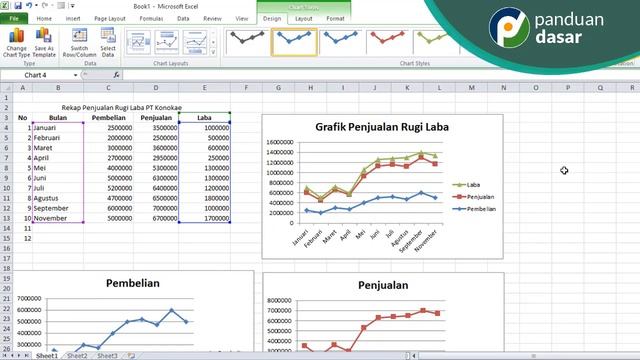The width and height of the screenshot is (640, 360).
Task: Select row 3 header
Action: tap(6, 118)
